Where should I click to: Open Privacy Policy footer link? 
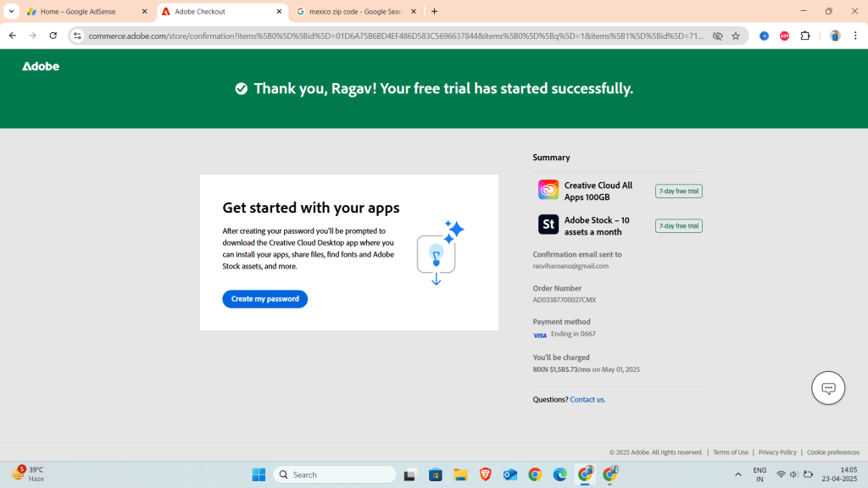[x=777, y=452]
